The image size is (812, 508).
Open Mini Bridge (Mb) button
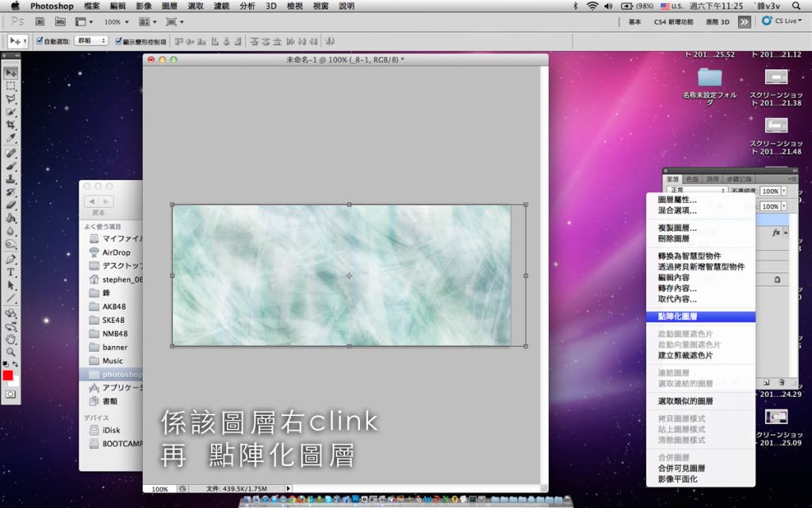pos(59,22)
